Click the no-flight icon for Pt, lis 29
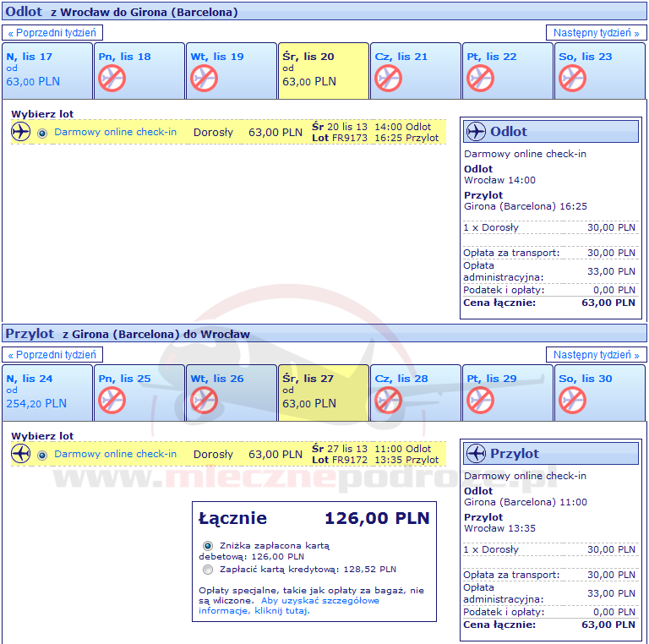Image resolution: width=649 pixels, height=644 pixels. [x=480, y=401]
